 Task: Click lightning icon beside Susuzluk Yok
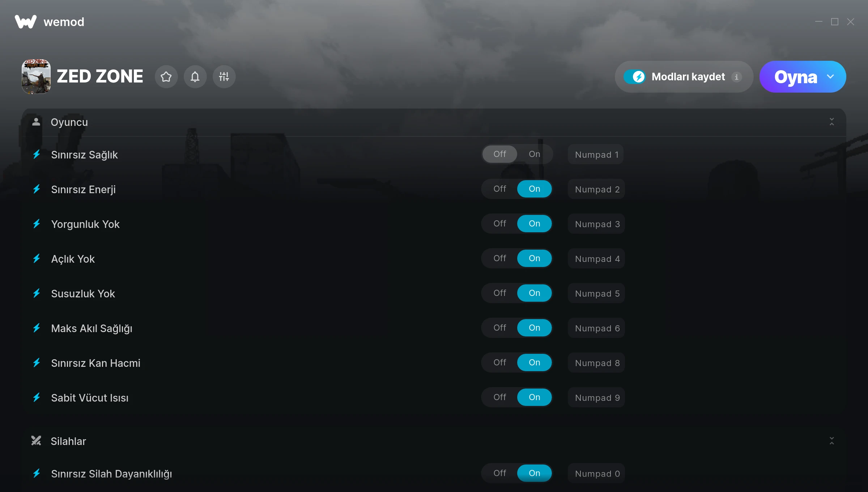point(37,293)
